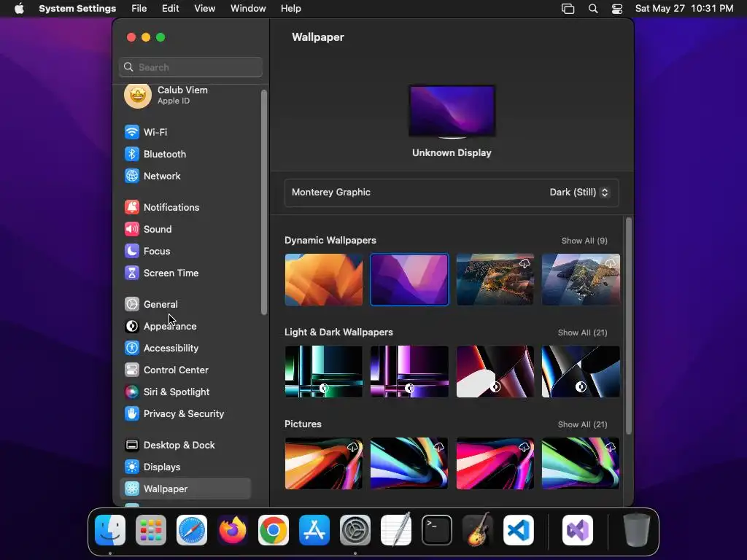Launch Safari from the Dock
Image resolution: width=747 pixels, height=560 pixels.
[x=192, y=530]
